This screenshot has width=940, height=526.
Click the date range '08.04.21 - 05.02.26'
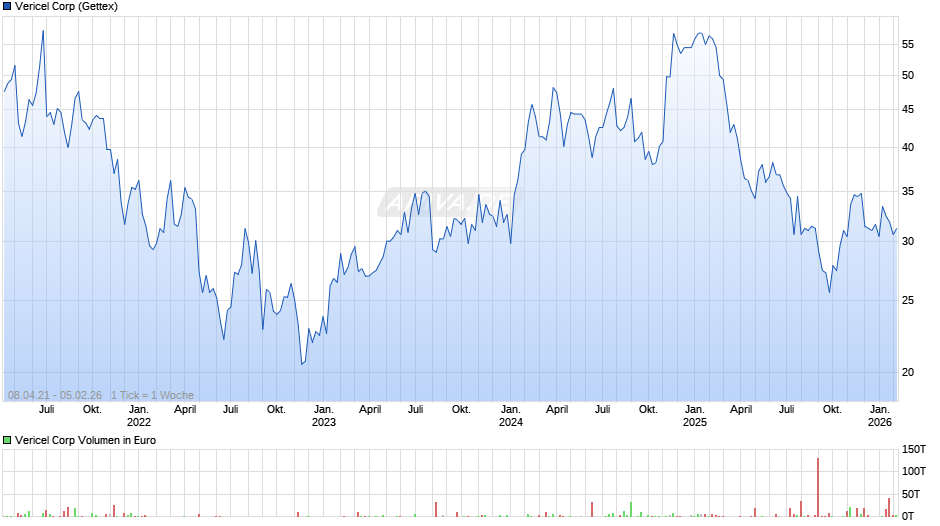[55, 395]
